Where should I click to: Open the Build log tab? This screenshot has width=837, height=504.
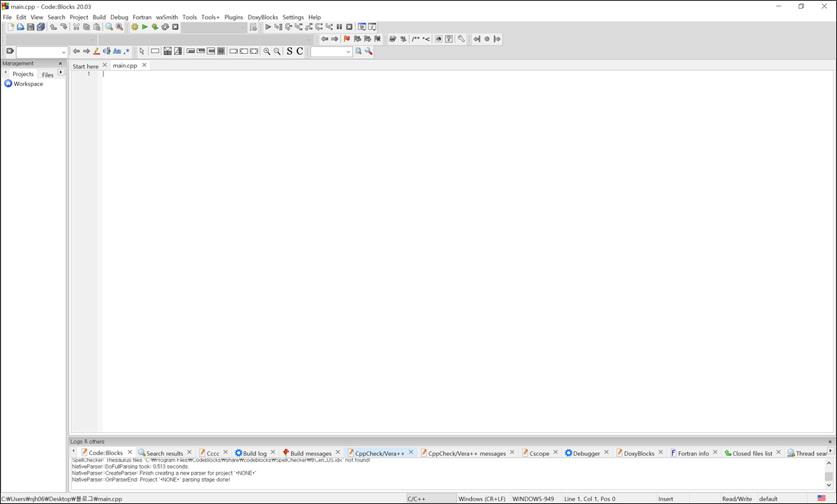pos(255,453)
